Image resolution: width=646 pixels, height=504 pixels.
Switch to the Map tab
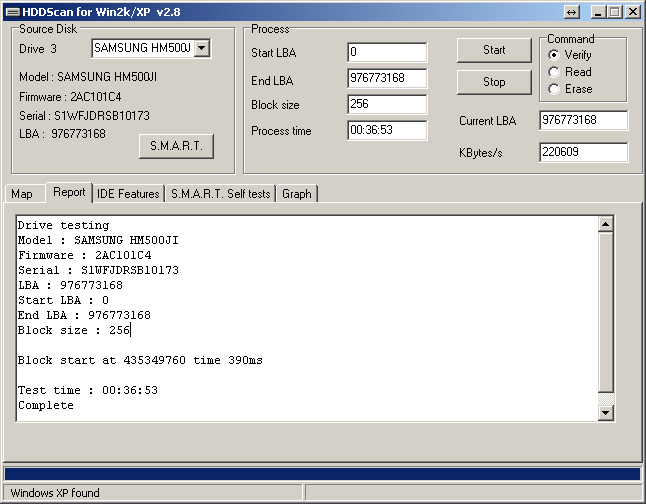tap(22, 194)
